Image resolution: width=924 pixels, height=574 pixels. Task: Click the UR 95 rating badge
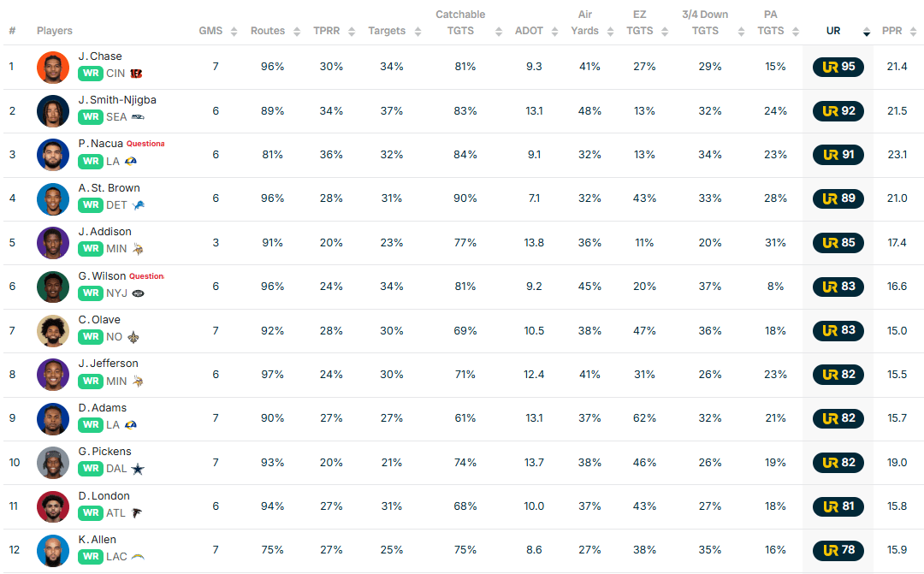838,67
